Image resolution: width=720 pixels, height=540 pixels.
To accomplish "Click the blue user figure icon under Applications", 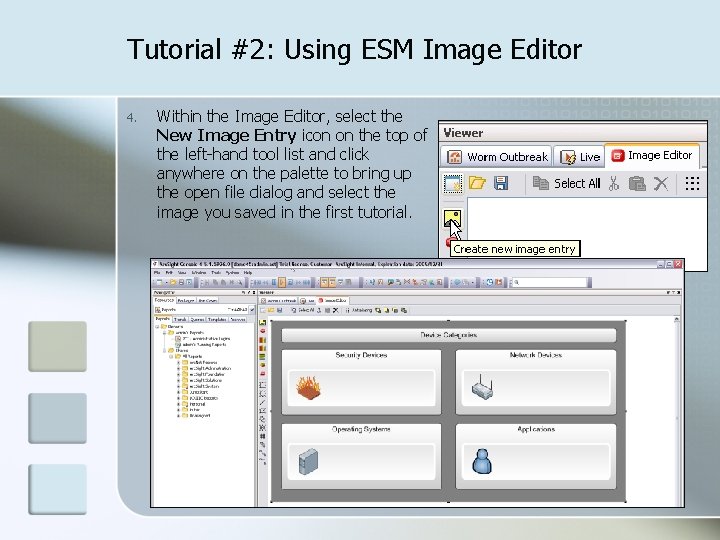I will pos(482,461).
